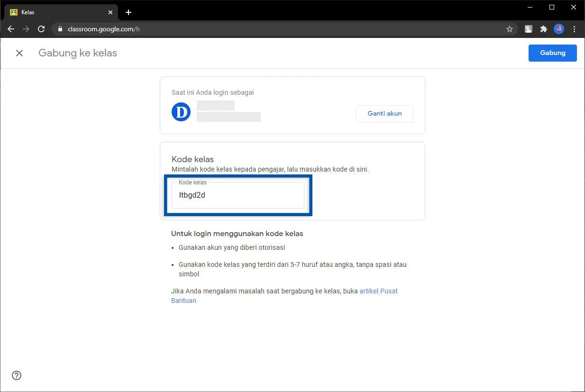
Task: Open the "artikel Pusat Bantuan" link
Action: click(x=378, y=291)
